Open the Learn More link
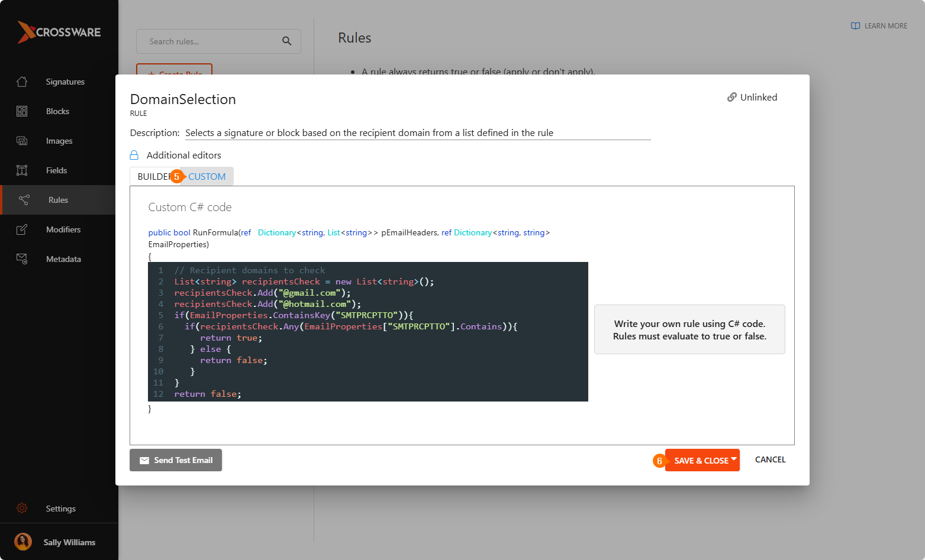925x560 pixels. (879, 26)
